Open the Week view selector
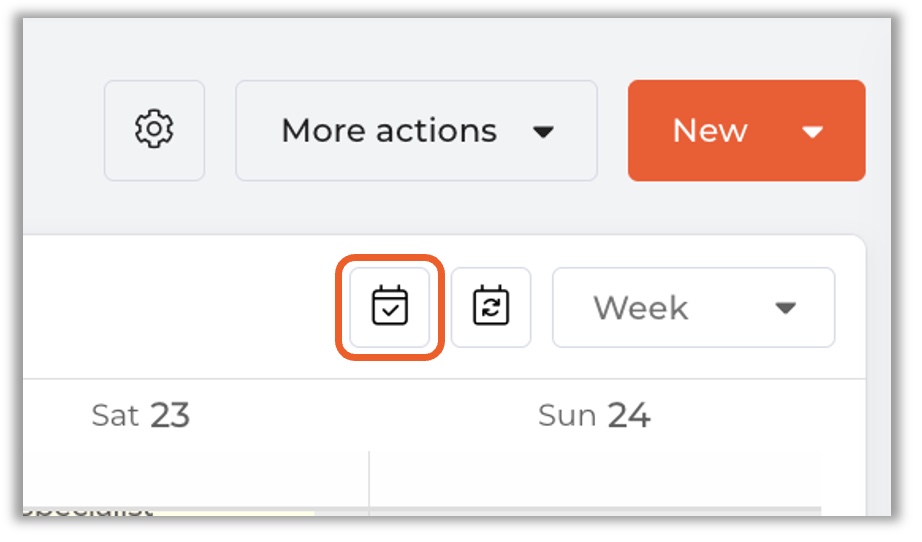Screen dimensions: 922x542 click(x=693, y=308)
